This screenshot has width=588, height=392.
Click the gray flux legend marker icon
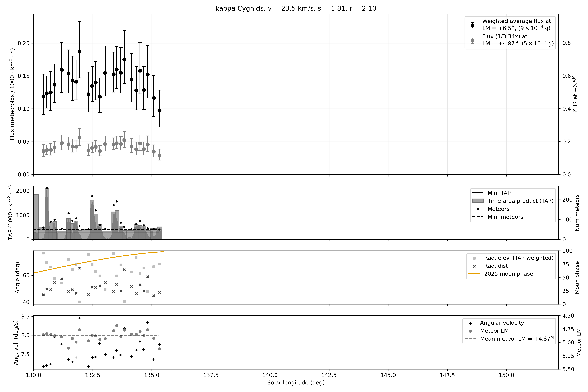pos(472,41)
